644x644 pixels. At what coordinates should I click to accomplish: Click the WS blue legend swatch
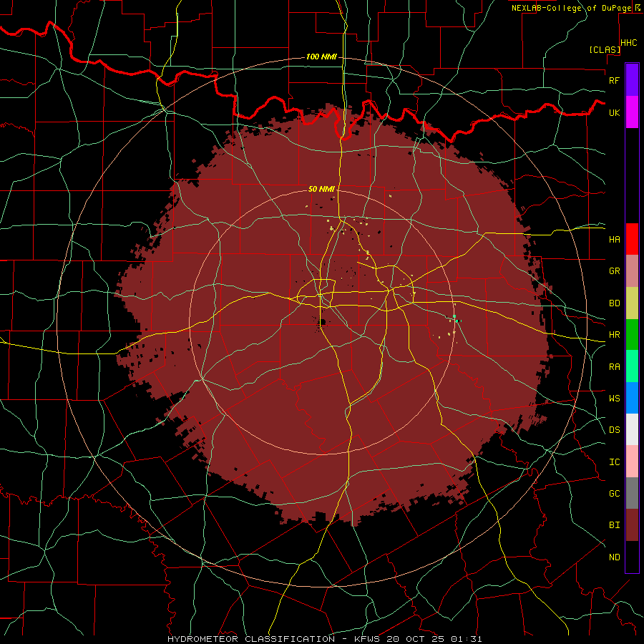click(x=632, y=398)
